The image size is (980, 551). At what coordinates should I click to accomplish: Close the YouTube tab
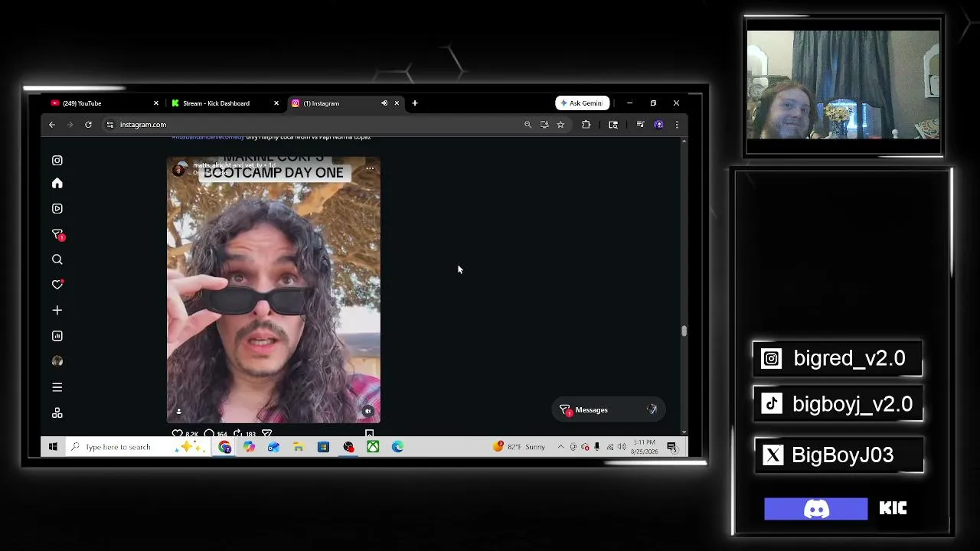tap(156, 103)
